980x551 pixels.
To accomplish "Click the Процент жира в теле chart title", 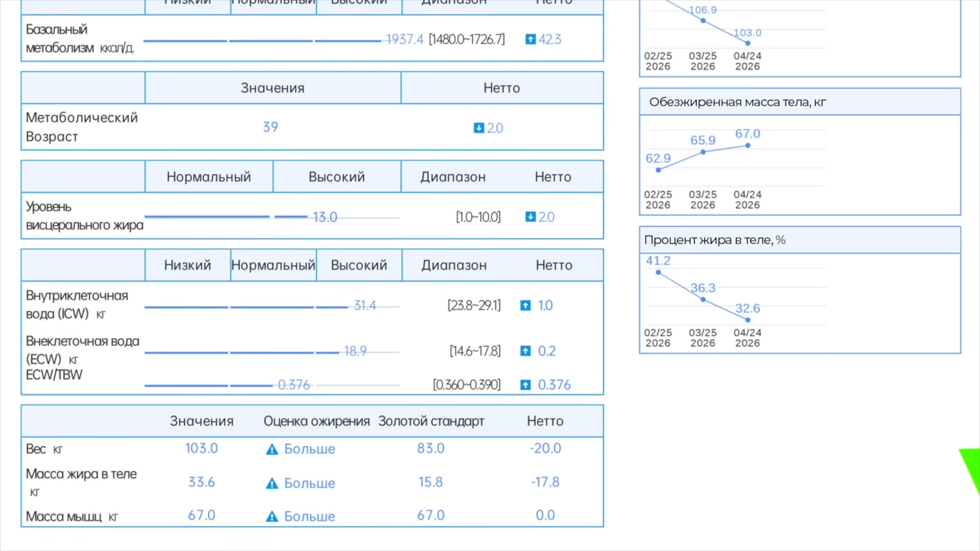I will click(715, 240).
